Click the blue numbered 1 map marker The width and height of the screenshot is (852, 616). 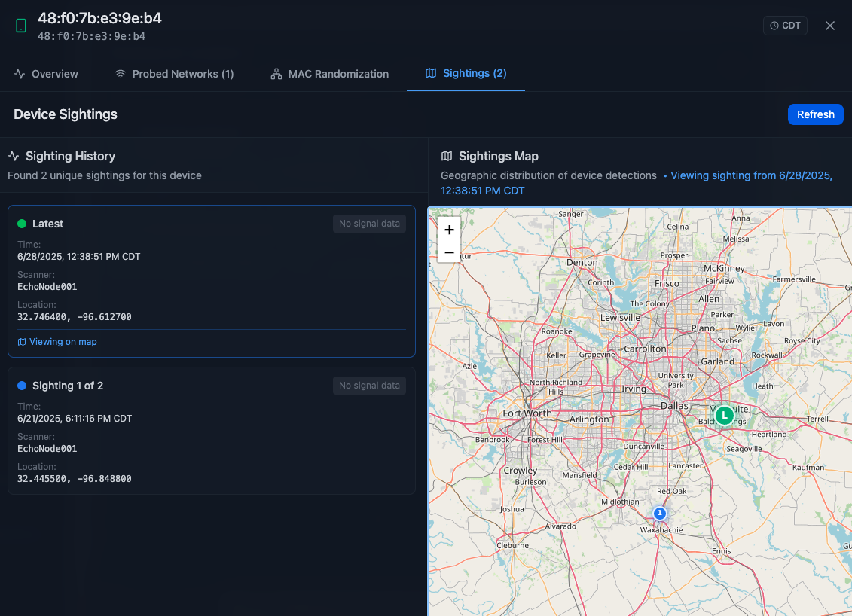point(660,514)
